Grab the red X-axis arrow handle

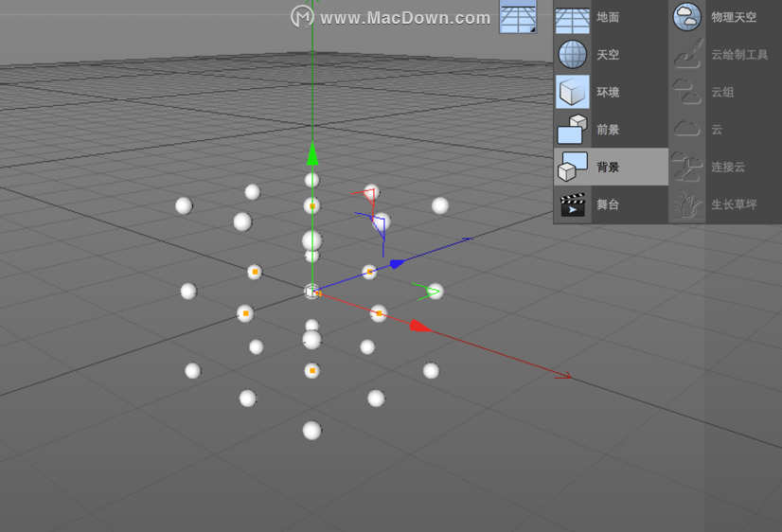point(420,326)
